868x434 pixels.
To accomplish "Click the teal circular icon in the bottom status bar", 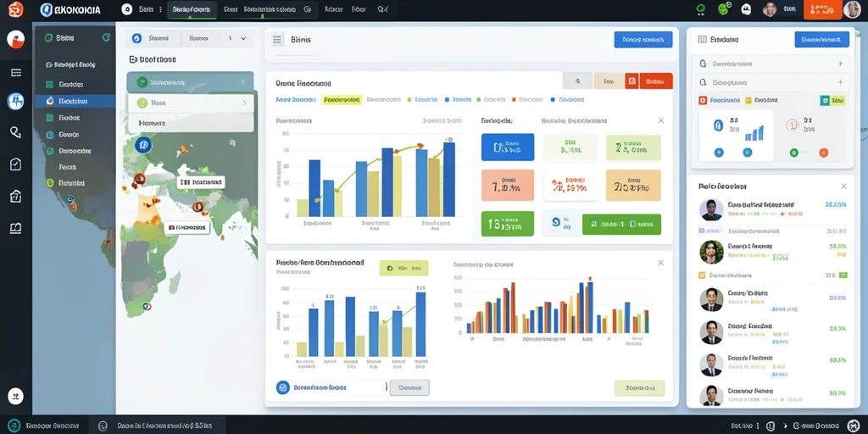I will [x=14, y=426].
